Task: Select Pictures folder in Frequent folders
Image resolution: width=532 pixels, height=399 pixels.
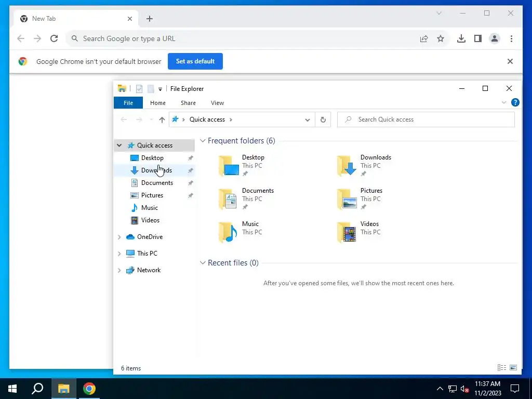Action: (360, 198)
